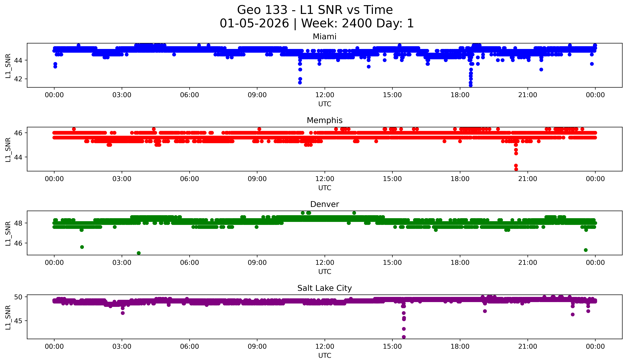Click the lowest purple point near 15:30 in Salt Lake City
The image size is (627, 364).
(404, 337)
